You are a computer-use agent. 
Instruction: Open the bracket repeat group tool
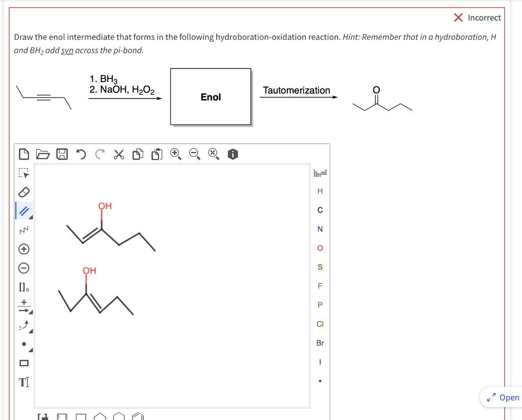click(23, 286)
